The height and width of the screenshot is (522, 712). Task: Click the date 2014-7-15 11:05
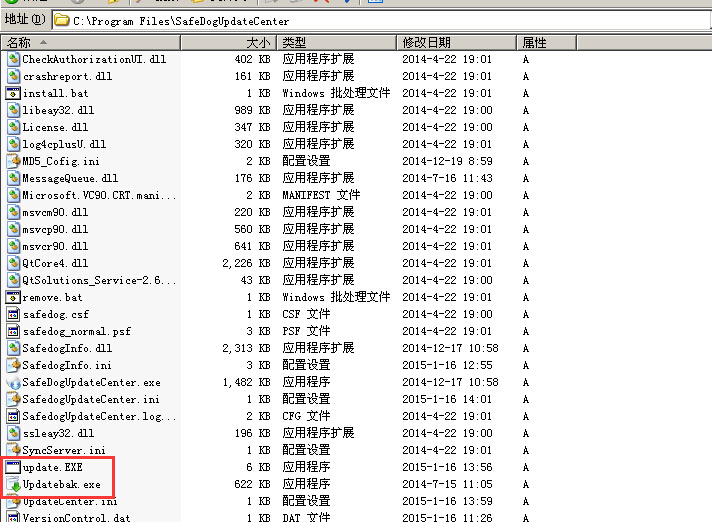pyautogui.click(x=447, y=484)
